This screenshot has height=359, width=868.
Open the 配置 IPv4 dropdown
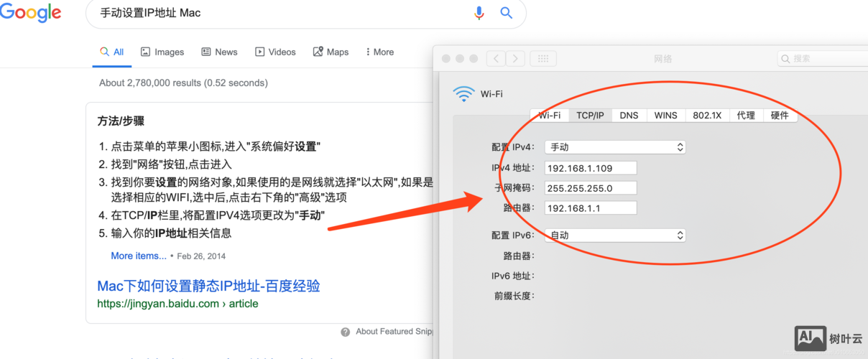point(615,147)
